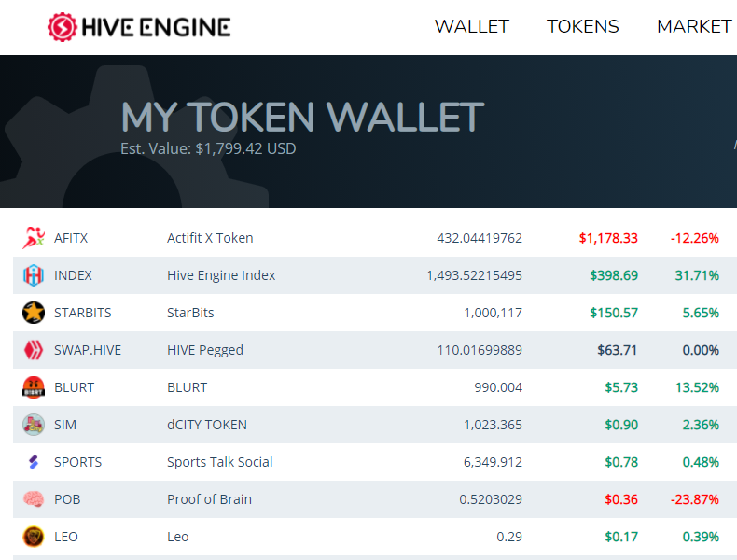Click balance 990.004
The image size is (737, 560).
[x=498, y=387]
